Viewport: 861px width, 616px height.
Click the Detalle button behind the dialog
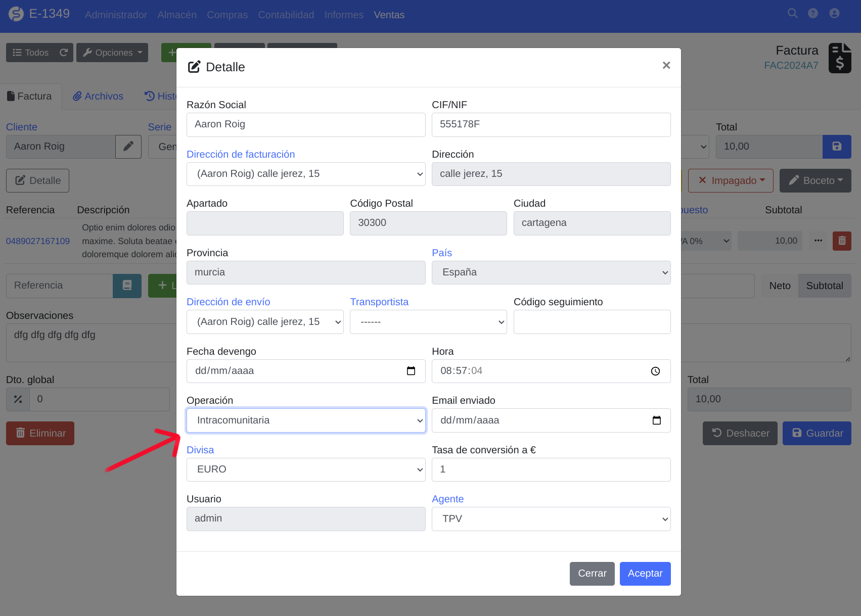pyautogui.click(x=37, y=180)
